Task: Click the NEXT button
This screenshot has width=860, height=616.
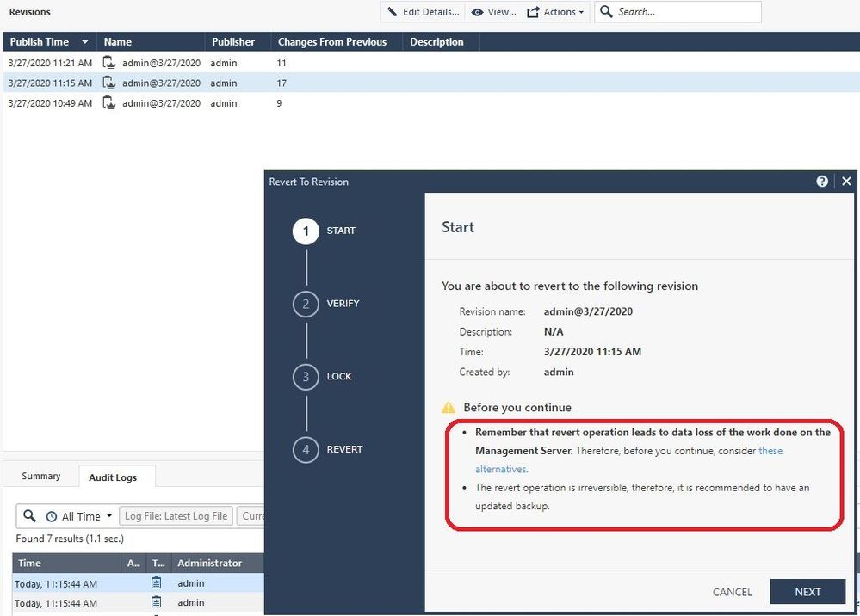Action: [x=807, y=592]
